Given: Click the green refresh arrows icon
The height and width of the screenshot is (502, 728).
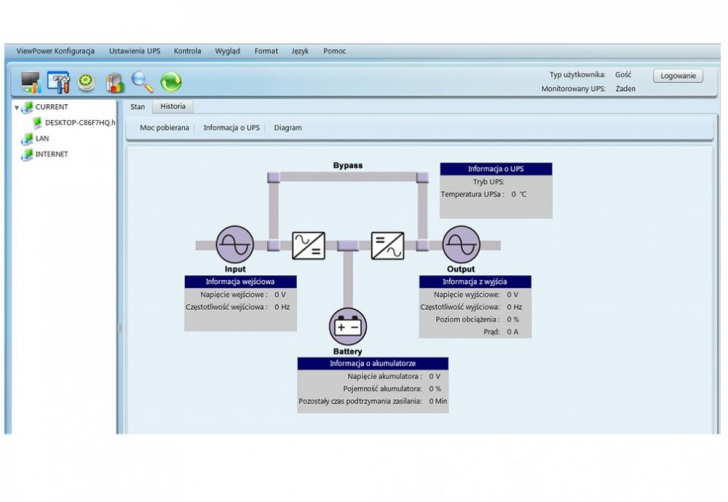Looking at the screenshot, I should tap(171, 82).
